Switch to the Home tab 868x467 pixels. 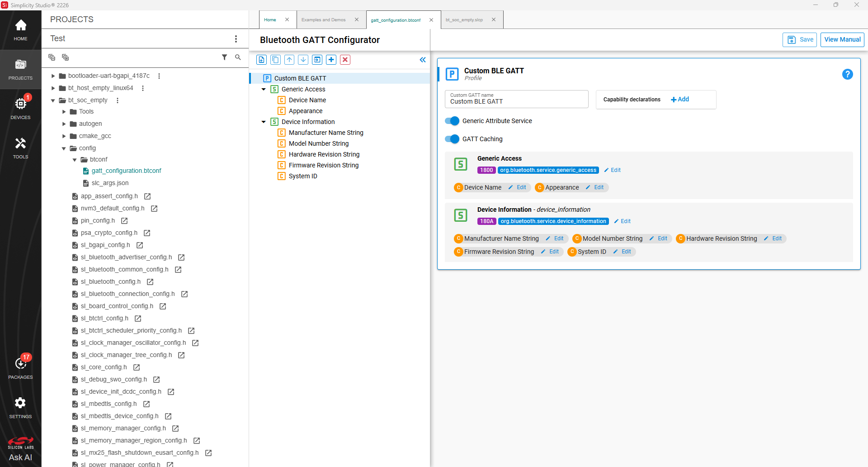[x=270, y=20]
